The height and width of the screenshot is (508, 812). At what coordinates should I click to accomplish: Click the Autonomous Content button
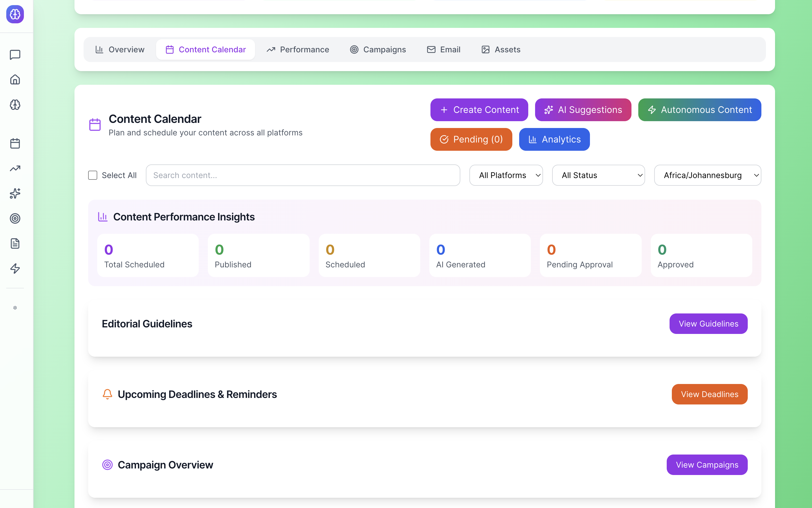click(x=699, y=110)
